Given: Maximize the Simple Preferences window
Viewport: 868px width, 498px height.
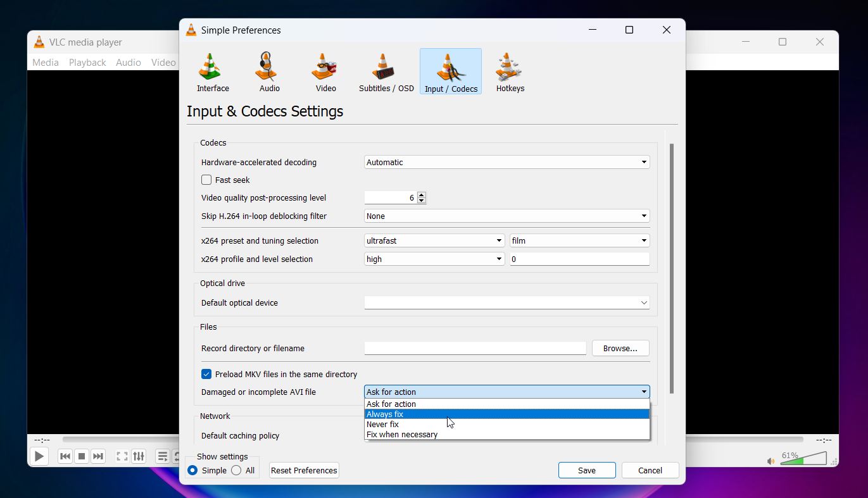Looking at the screenshot, I should click(x=629, y=30).
